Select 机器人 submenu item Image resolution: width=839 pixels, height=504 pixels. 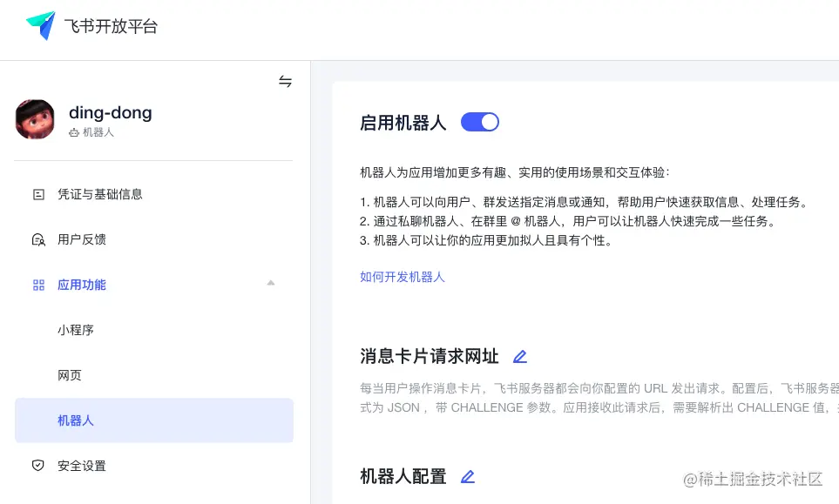pyautogui.click(x=153, y=420)
